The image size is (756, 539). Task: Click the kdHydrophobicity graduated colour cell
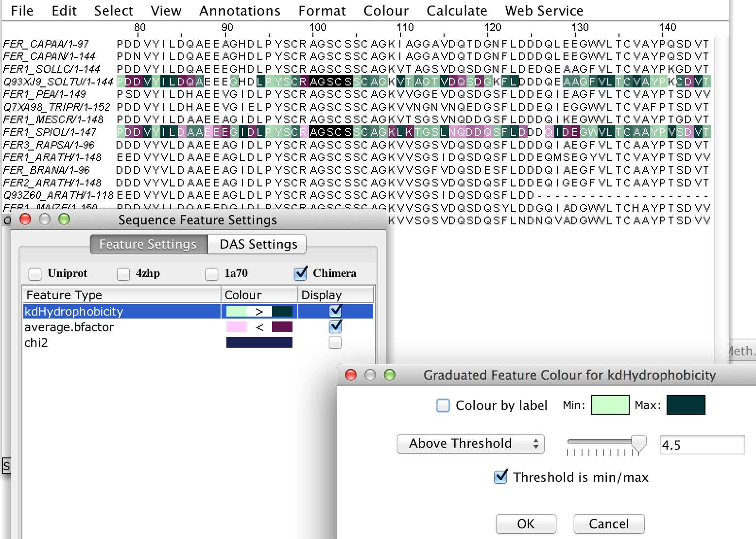tap(259, 311)
